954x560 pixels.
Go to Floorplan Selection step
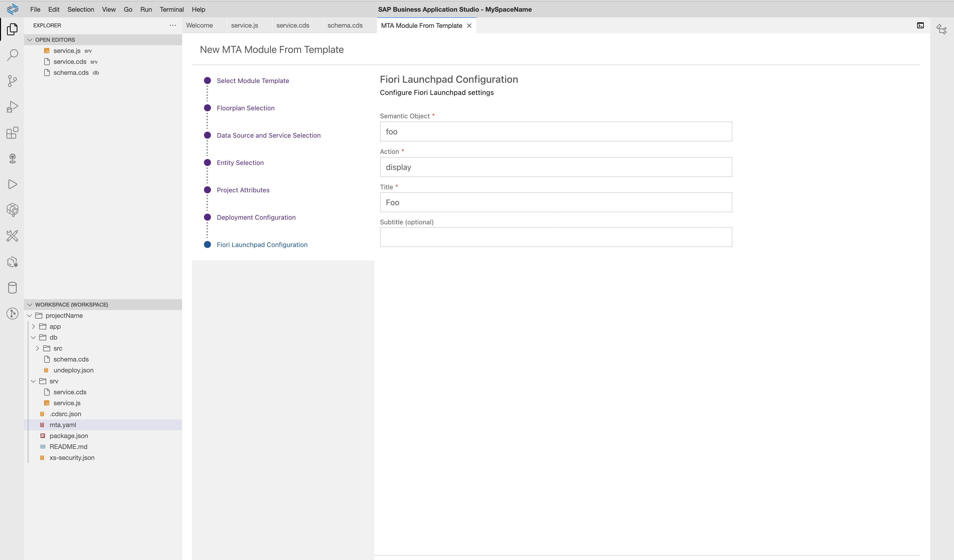pos(246,108)
